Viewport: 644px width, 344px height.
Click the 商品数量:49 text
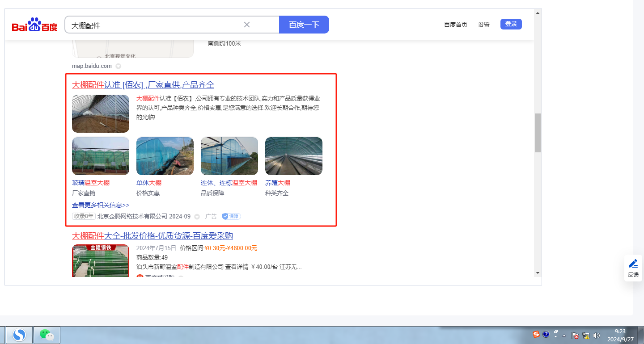(x=152, y=257)
